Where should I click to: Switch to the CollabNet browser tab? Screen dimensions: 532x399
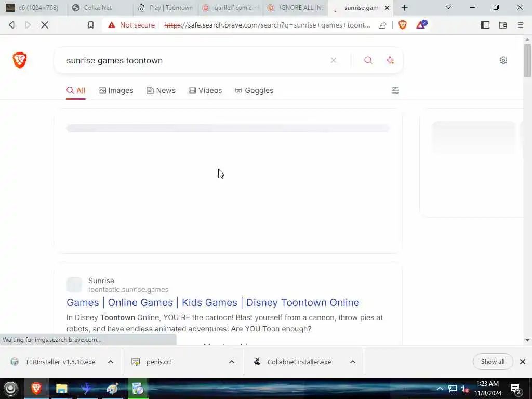(100, 8)
